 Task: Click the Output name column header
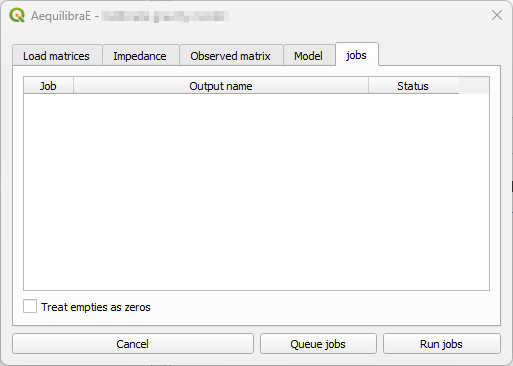pyautogui.click(x=221, y=86)
